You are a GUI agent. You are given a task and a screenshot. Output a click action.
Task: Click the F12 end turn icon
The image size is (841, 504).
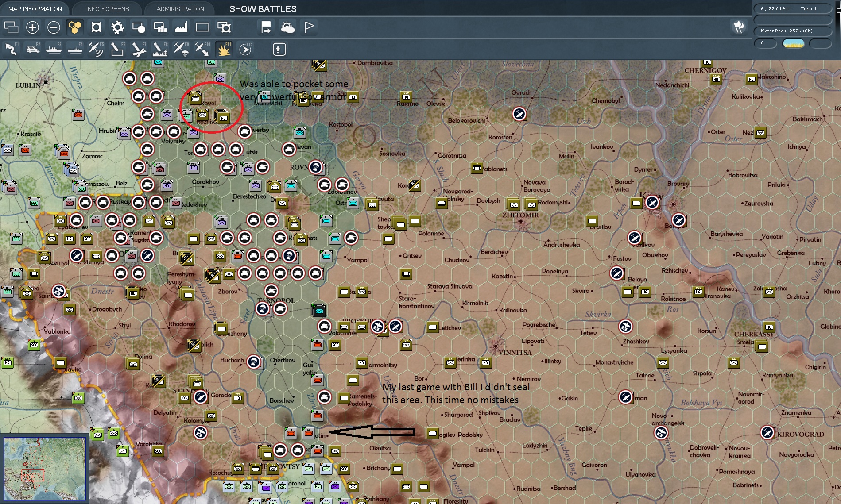click(x=245, y=49)
